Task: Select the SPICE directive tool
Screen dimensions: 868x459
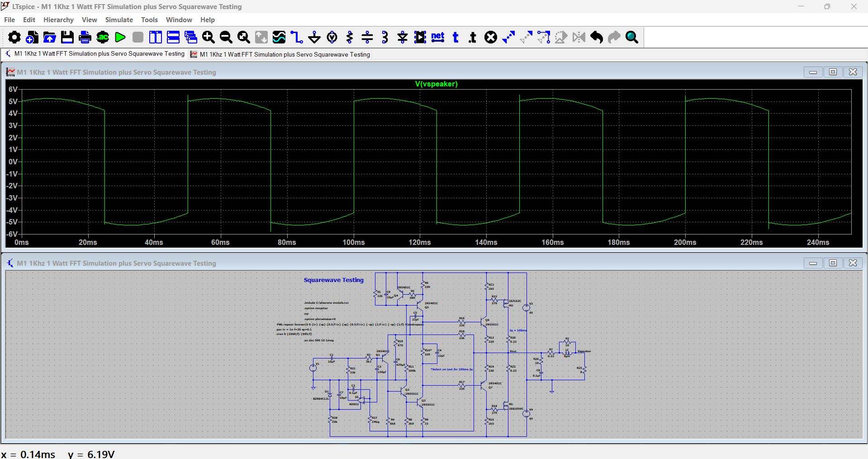Action: tap(473, 37)
